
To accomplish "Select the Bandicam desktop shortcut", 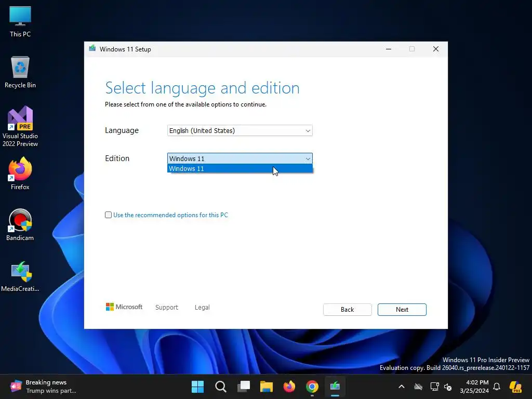I will click(20, 225).
